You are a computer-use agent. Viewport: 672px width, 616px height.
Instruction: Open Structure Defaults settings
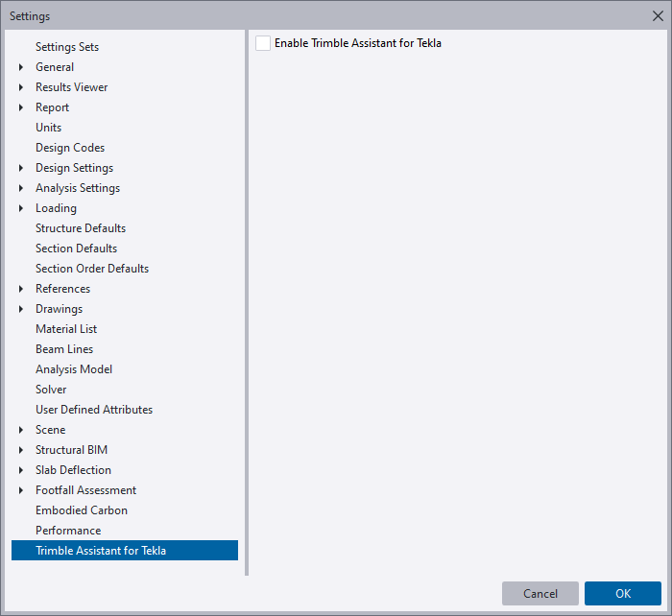click(81, 228)
